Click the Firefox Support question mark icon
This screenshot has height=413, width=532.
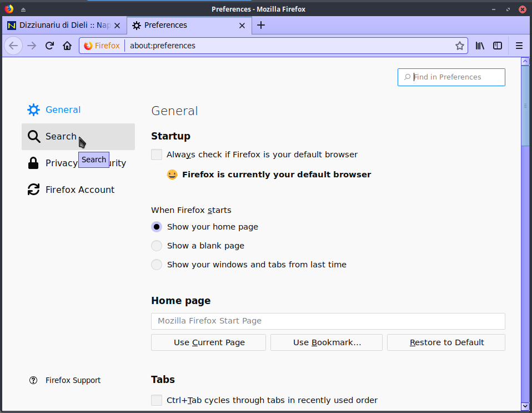pyautogui.click(x=33, y=380)
